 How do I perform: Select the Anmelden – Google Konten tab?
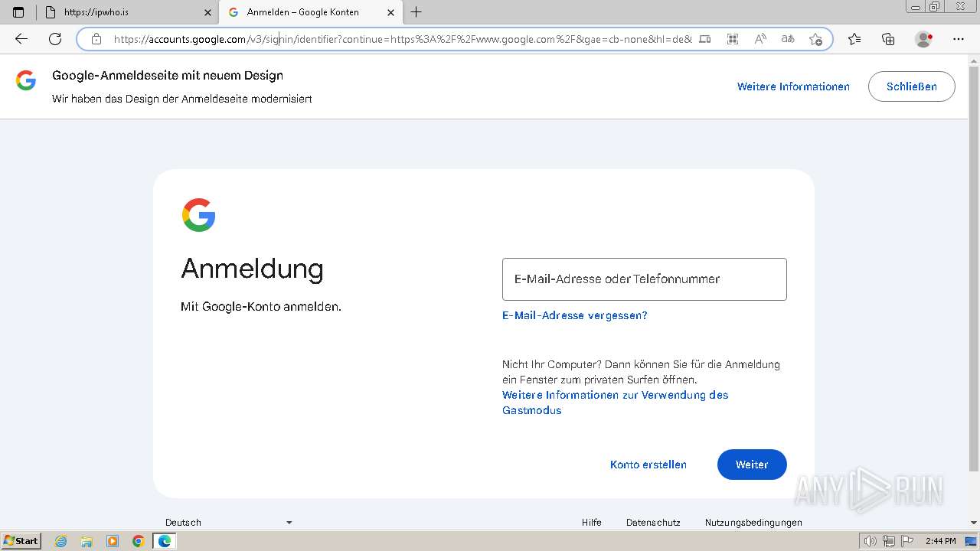coord(311,12)
